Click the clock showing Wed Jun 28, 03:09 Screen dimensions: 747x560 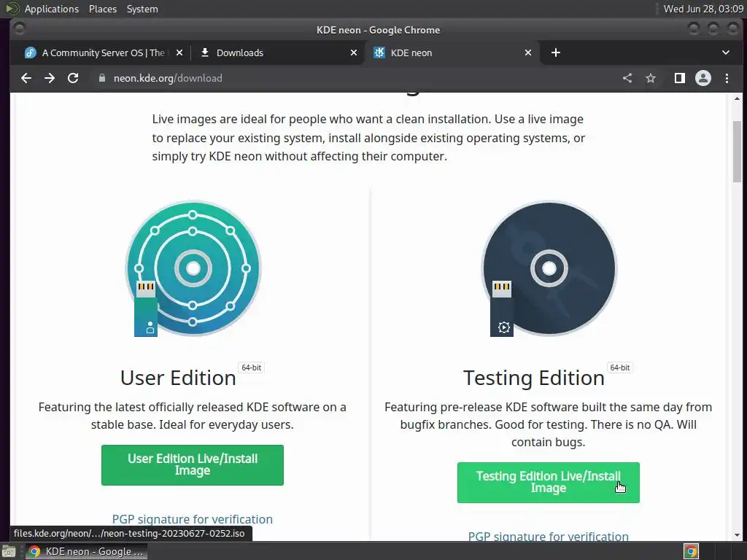(x=703, y=9)
